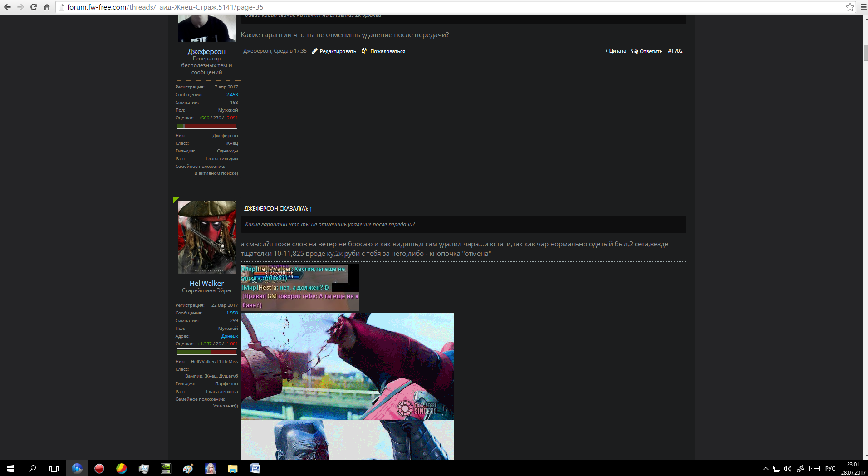Screen dimensions: 868x476
Task: Click Джеферсон negative ratings -5.091
Action: [231, 118]
